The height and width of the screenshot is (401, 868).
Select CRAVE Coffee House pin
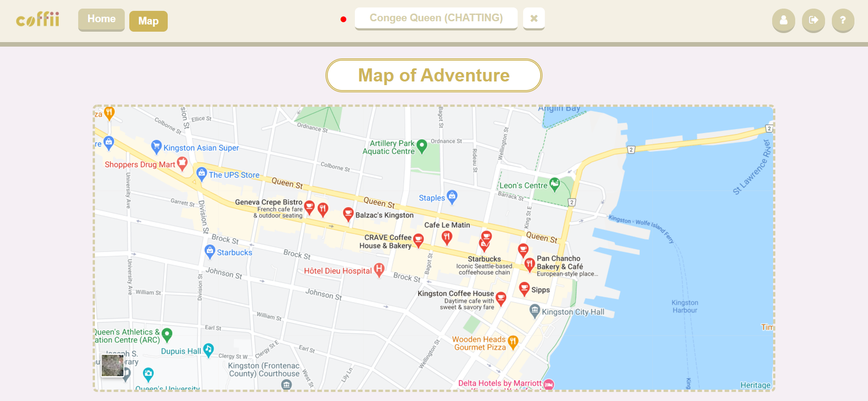419,240
